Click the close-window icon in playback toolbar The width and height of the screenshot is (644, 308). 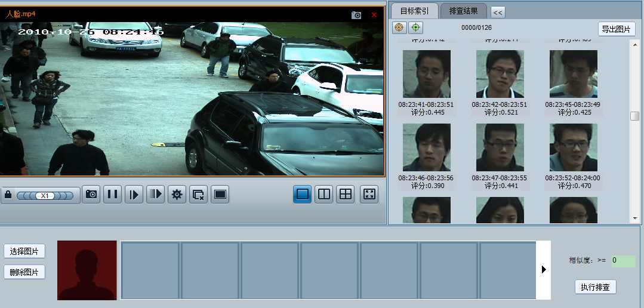point(199,195)
